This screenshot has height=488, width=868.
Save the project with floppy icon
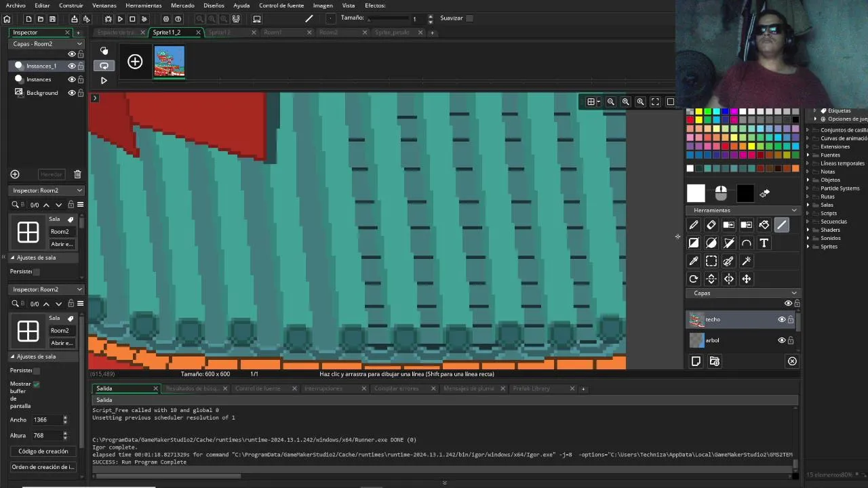coord(52,19)
